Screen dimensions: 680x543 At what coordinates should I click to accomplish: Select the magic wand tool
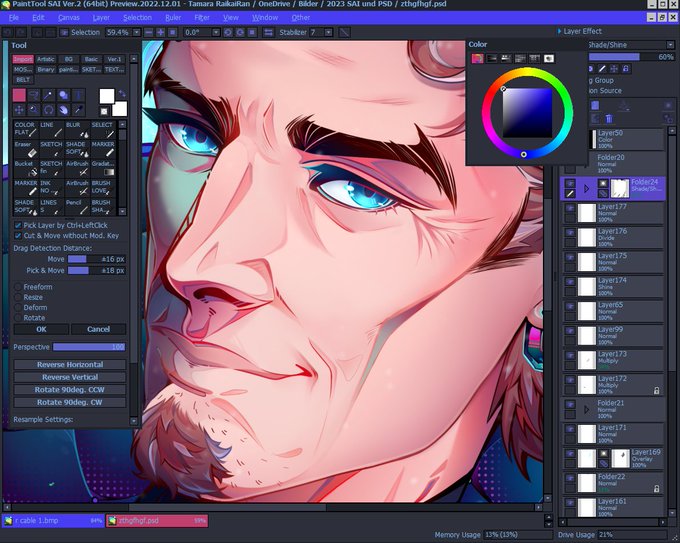49,95
